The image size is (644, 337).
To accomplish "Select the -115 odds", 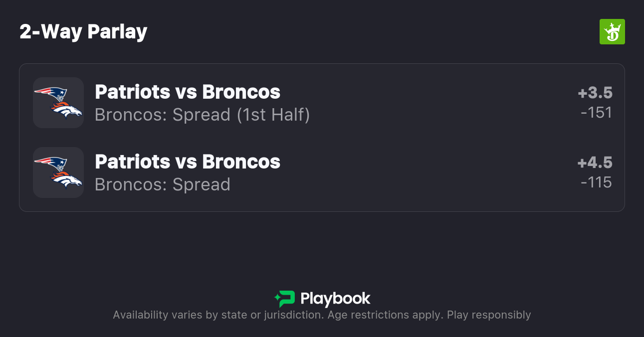I will [x=596, y=182].
